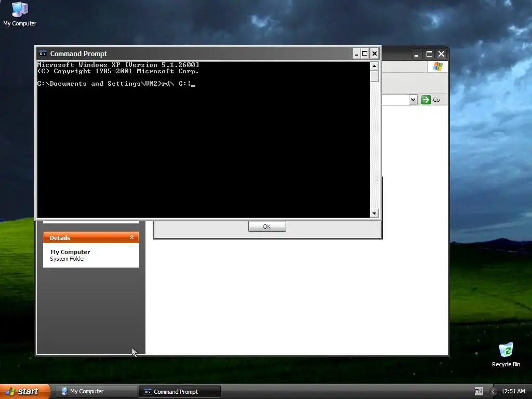This screenshot has width=532, height=399.
Task: Maximize the My Computer window
Action: coord(429,54)
